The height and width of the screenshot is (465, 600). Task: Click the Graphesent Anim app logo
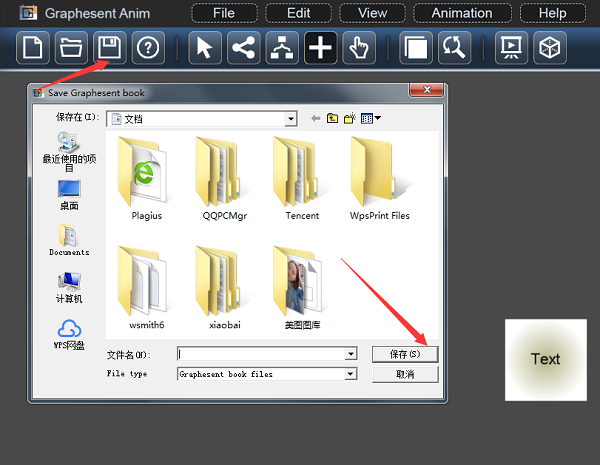tap(28, 13)
